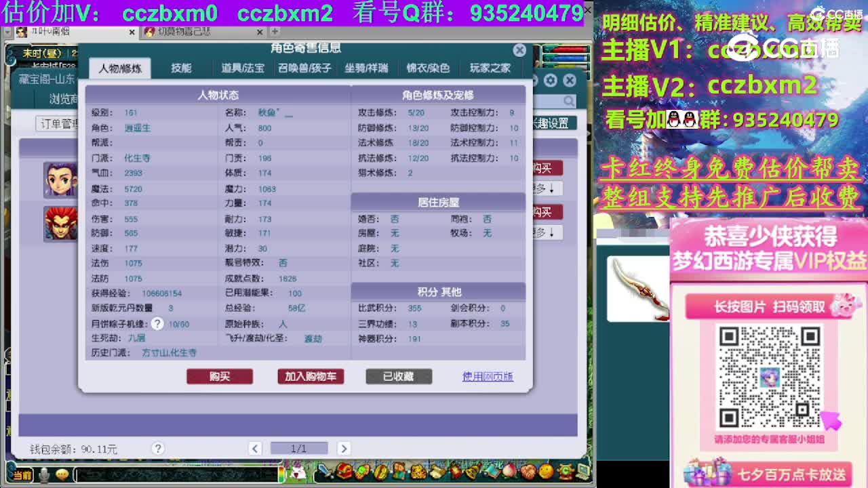Click the 生死劫 value 九层
The height and width of the screenshot is (488, 868).
click(136, 338)
